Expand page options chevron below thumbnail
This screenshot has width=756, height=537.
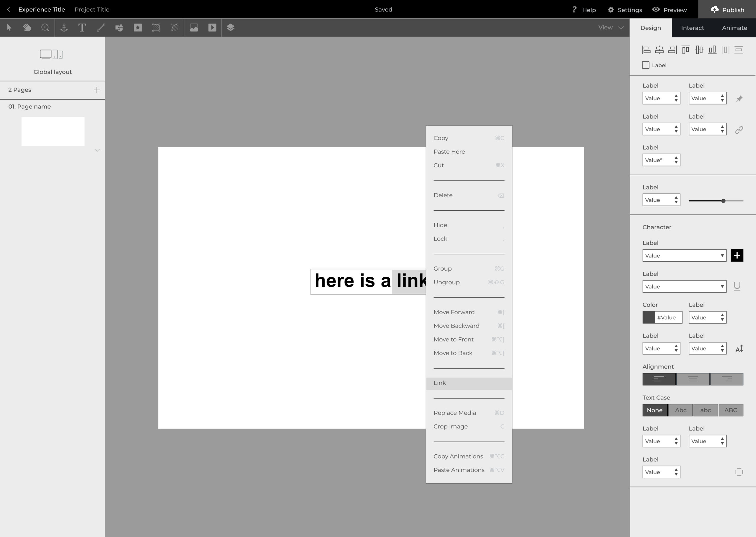97,150
